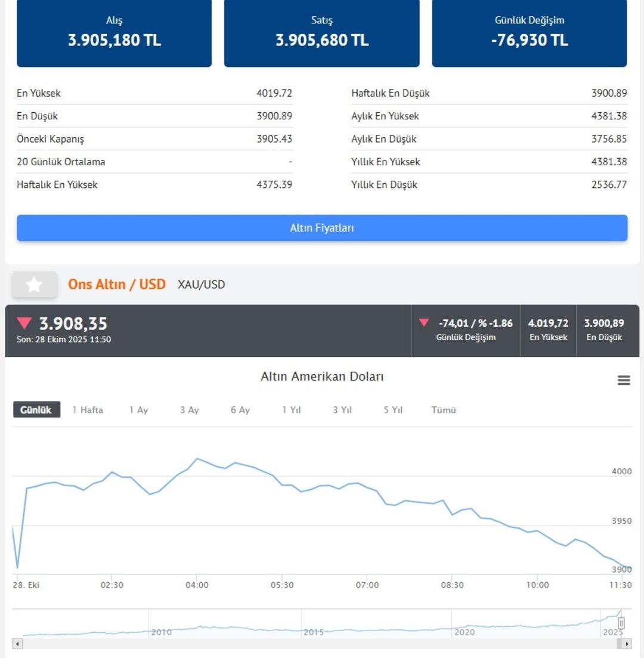Choose the 3 Ay time range
This screenshot has height=658, width=644.
[x=190, y=410]
